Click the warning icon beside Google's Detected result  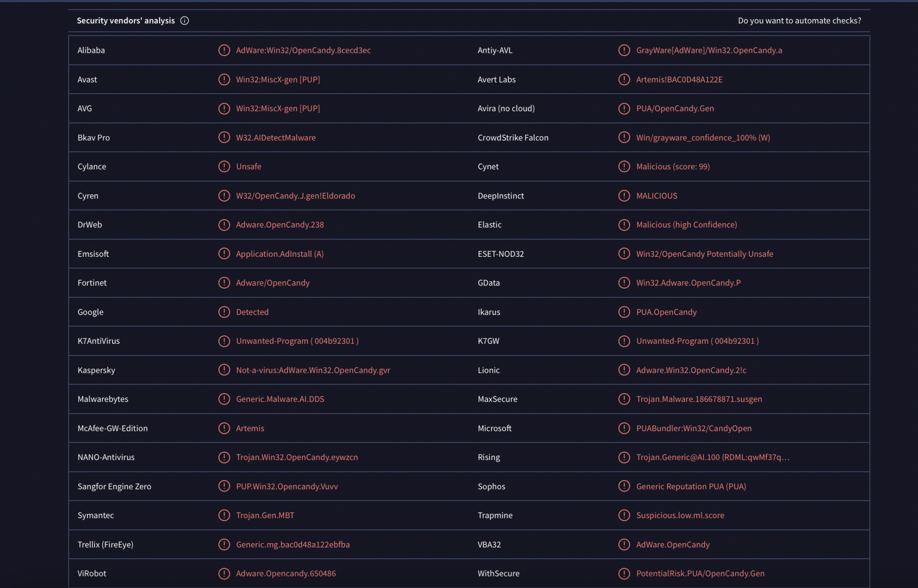[224, 312]
